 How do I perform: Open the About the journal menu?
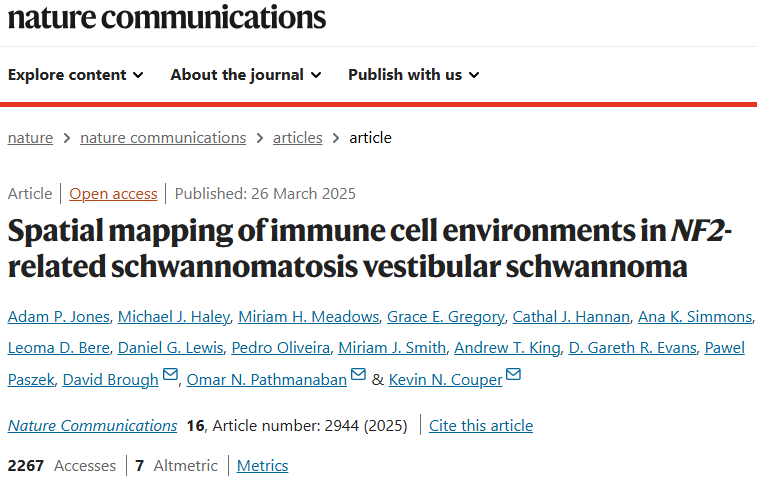246,75
